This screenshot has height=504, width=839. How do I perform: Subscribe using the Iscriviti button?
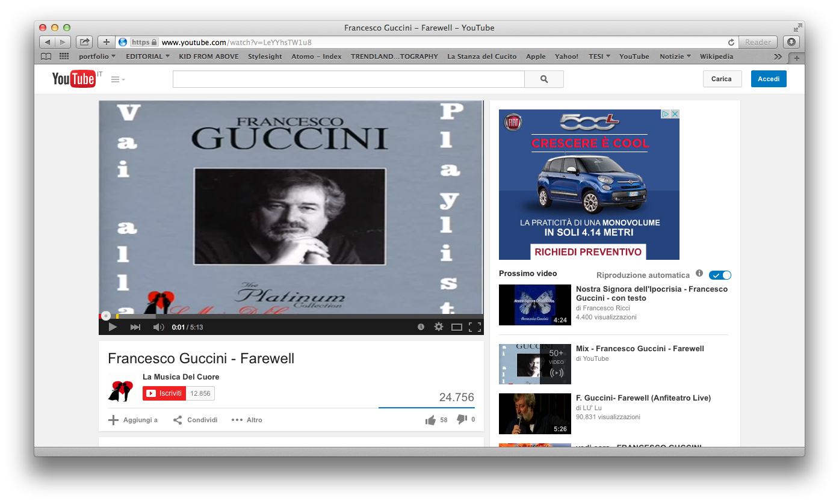coord(164,393)
